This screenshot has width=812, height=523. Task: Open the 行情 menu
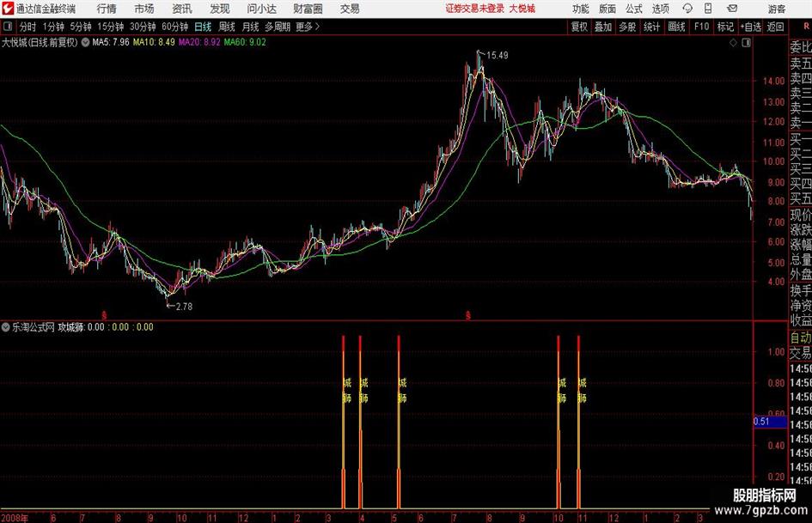107,9
